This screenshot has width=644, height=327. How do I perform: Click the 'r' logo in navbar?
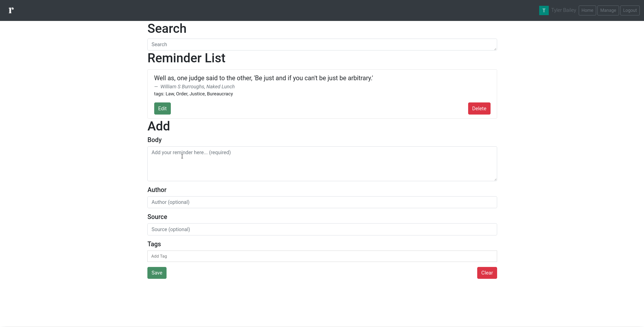click(x=11, y=10)
